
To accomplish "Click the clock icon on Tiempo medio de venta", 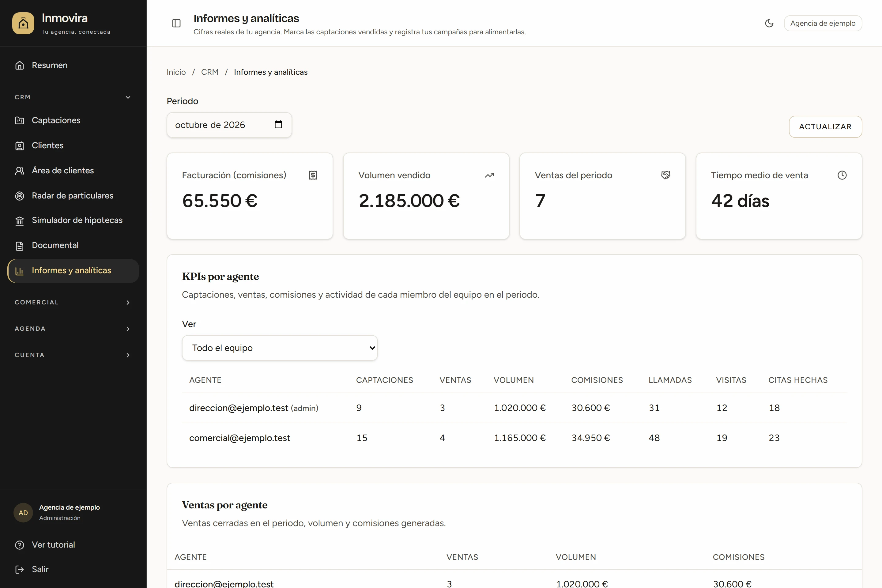I will pyautogui.click(x=842, y=175).
